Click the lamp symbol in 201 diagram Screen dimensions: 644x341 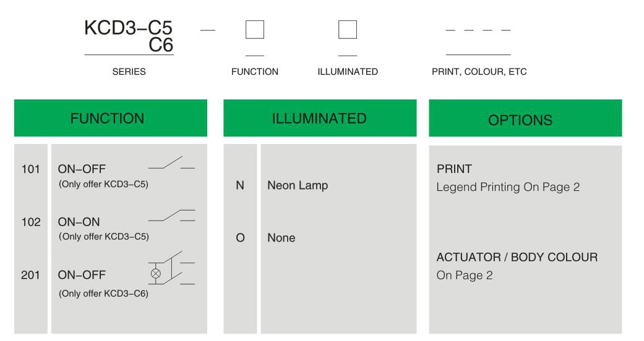(156, 273)
